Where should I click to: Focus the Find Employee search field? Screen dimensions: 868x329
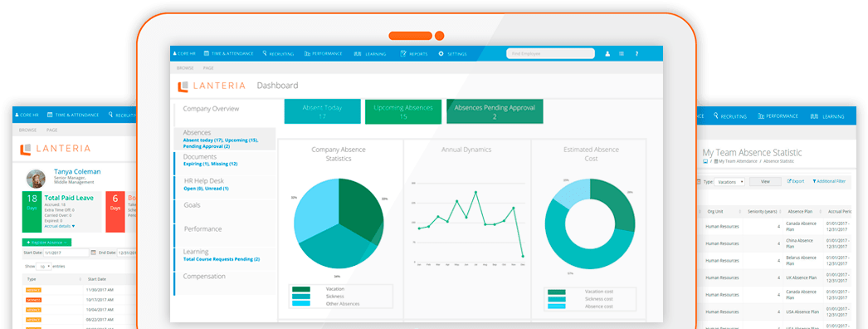point(550,54)
